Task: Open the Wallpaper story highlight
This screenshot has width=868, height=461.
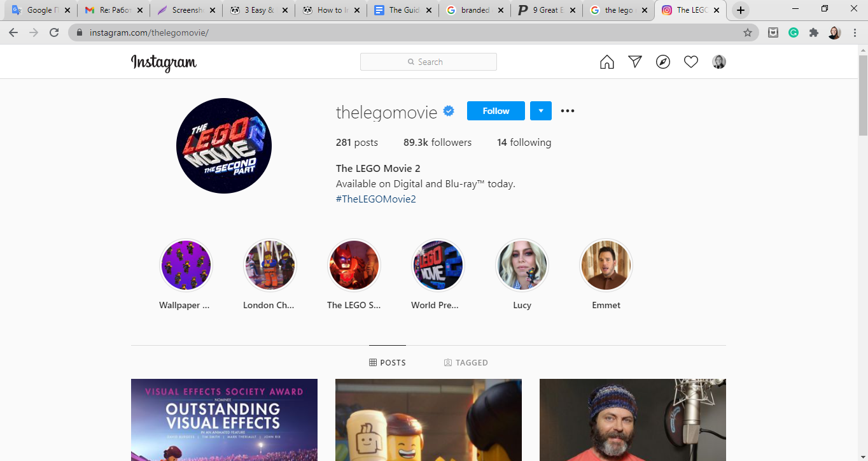Action: coord(186,265)
